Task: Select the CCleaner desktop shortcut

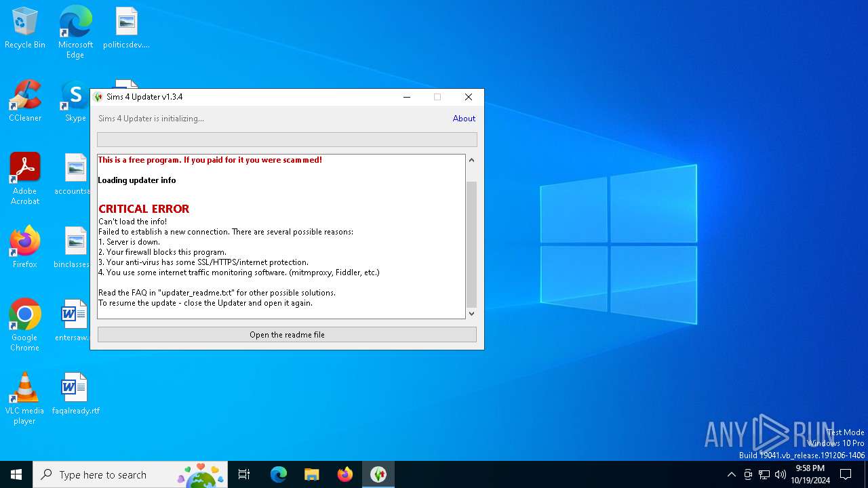Action: click(x=25, y=101)
